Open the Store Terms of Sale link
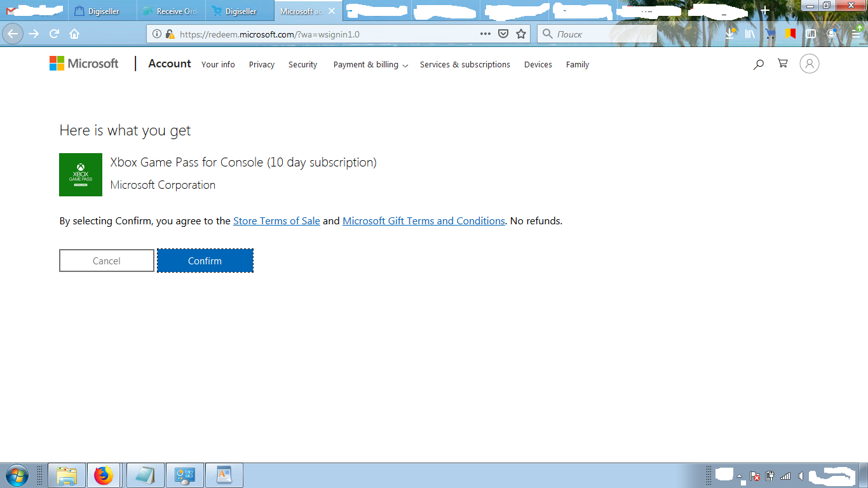868x488 pixels. point(276,221)
